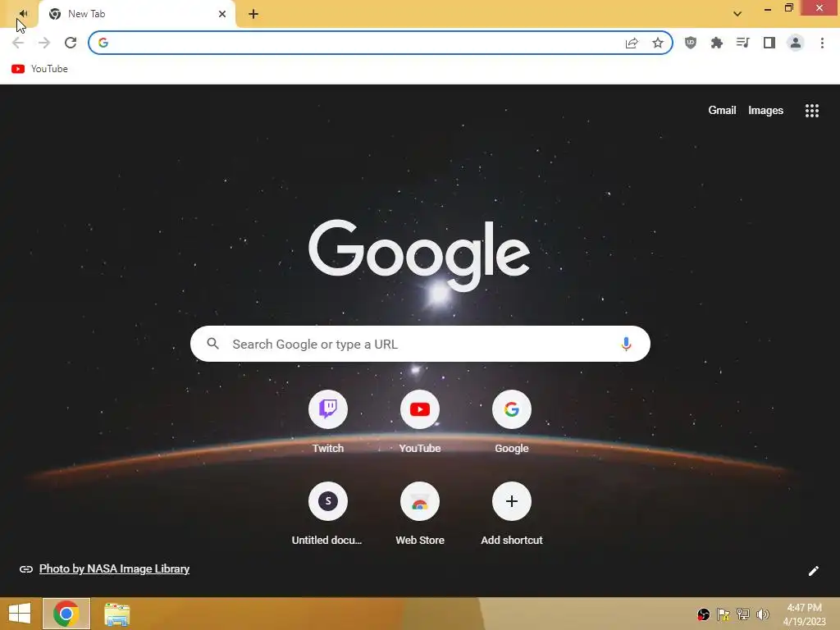Image resolution: width=840 pixels, height=630 pixels.
Task: Open the system volume tray icon
Action: pyautogui.click(x=762, y=614)
